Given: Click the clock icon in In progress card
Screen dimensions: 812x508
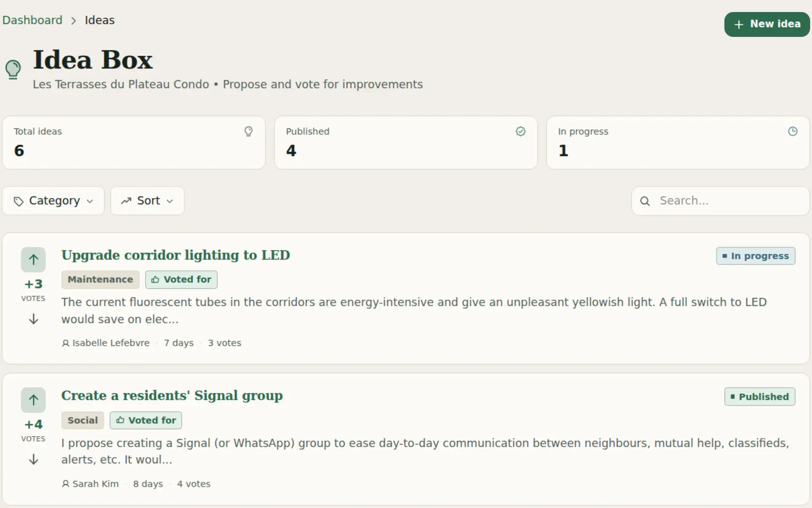Looking at the screenshot, I should point(793,132).
